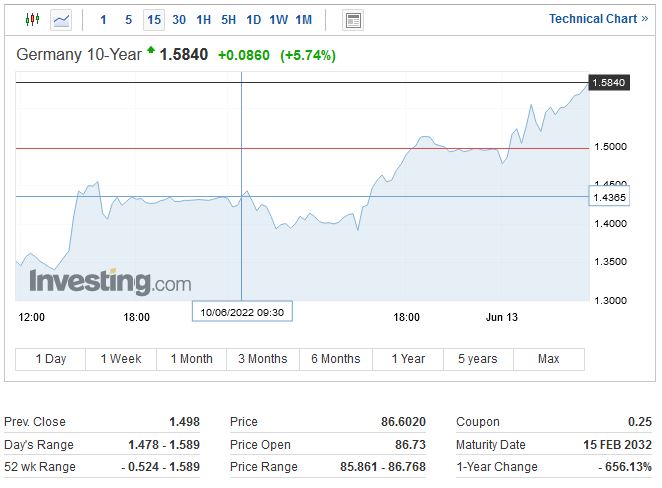Image resolution: width=662 pixels, height=488 pixels.
Task: Switch to candlestick chart type
Action: 31,19
